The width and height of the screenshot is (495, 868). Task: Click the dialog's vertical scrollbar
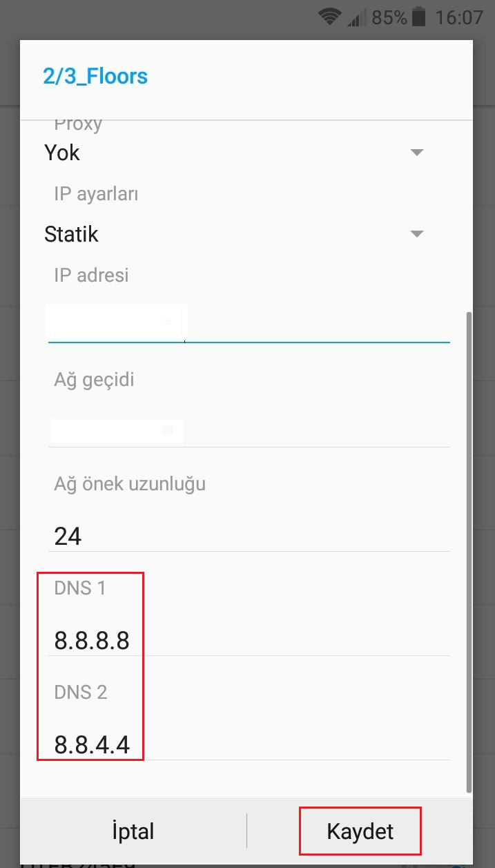(469, 551)
